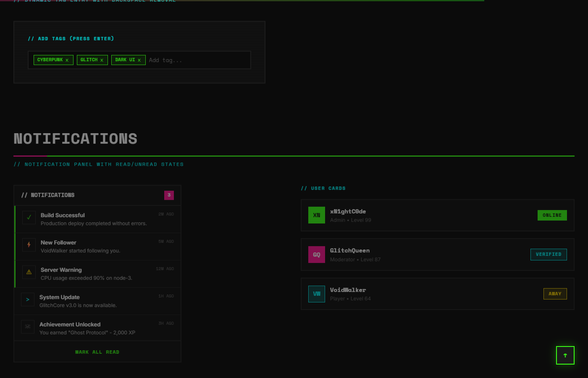Remove the GLITCH tag with its x
The width and height of the screenshot is (588, 378).
coord(102,60)
